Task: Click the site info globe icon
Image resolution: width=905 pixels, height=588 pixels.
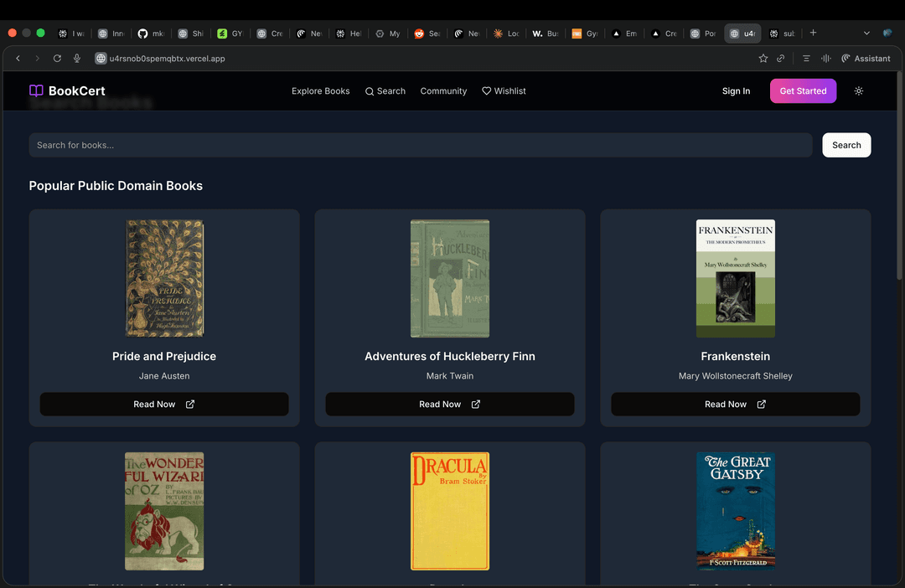Action: (101, 59)
